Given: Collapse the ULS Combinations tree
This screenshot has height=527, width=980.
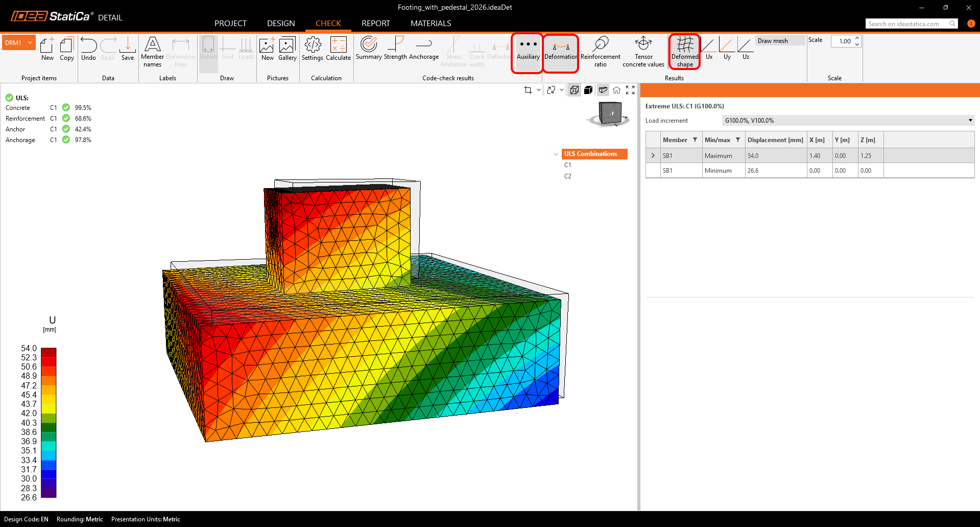Looking at the screenshot, I should click(556, 154).
